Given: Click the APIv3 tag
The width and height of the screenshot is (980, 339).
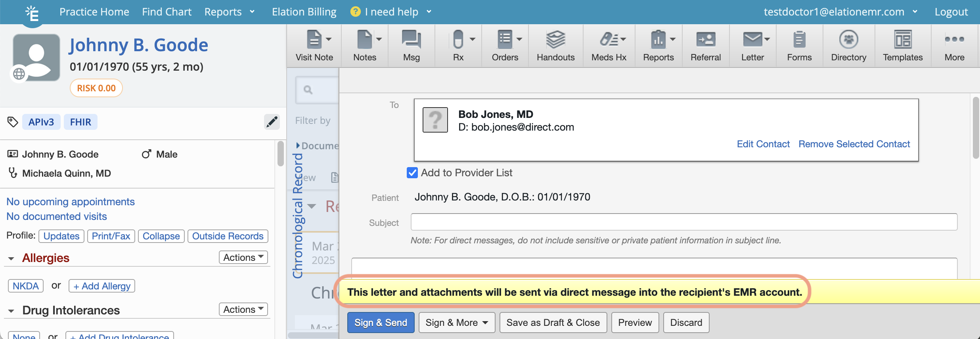Looking at the screenshot, I should 41,122.
